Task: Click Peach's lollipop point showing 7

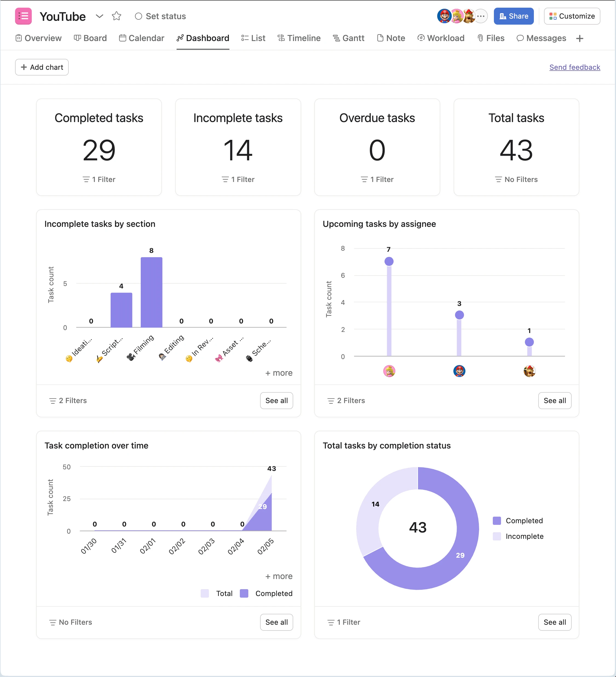Action: coord(389,261)
